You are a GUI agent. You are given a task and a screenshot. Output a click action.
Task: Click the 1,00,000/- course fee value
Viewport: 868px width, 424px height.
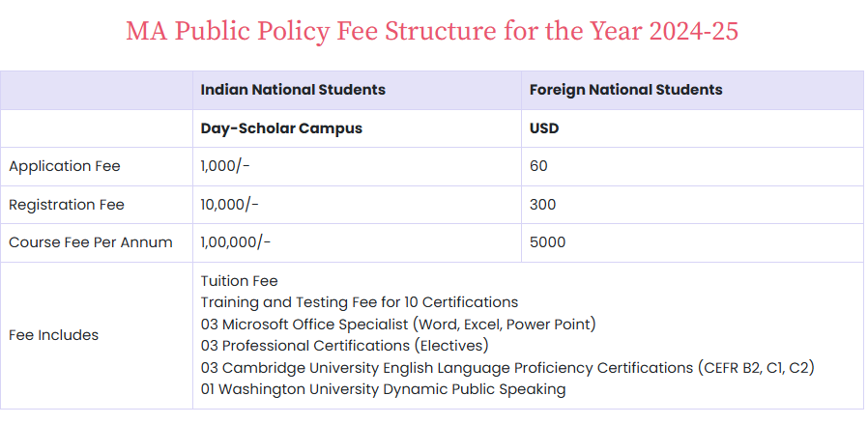(236, 242)
